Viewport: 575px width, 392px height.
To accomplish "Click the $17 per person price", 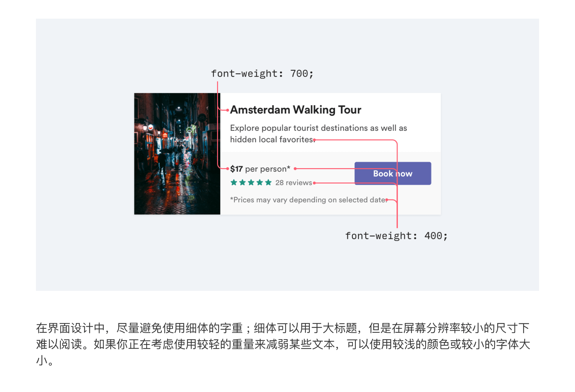I will click(x=260, y=169).
